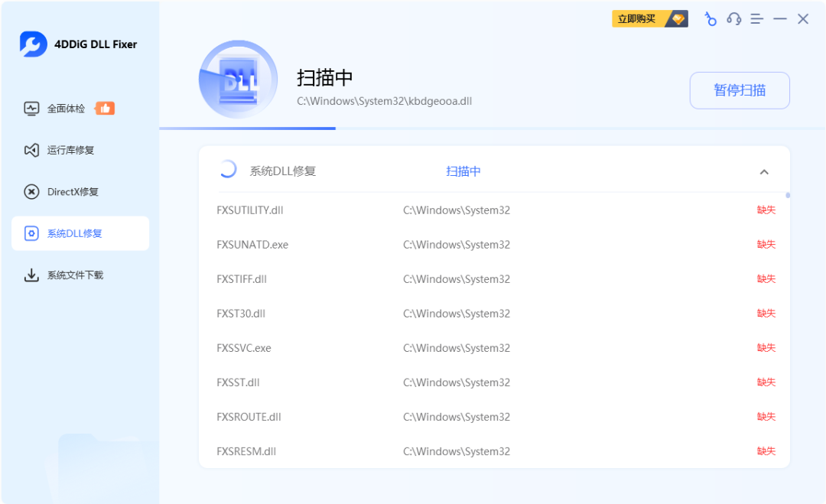Select the FXSRESM.dll row
This screenshot has width=826, height=504.
[494, 451]
